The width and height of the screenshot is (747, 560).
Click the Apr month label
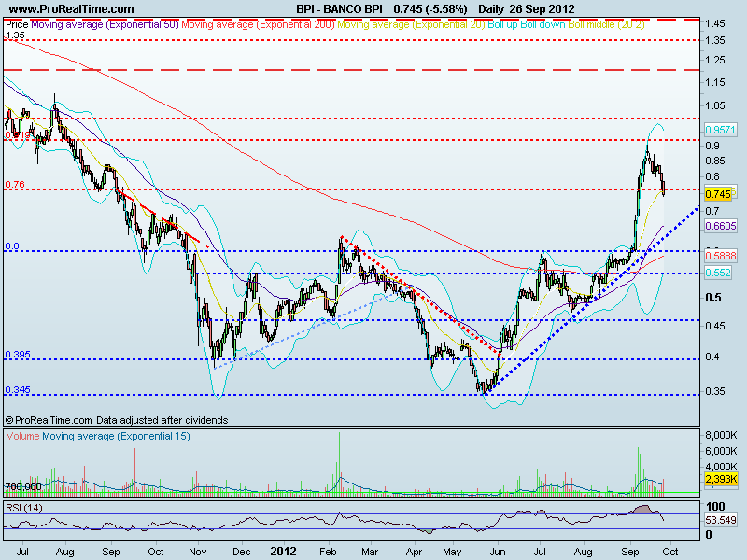tap(414, 552)
